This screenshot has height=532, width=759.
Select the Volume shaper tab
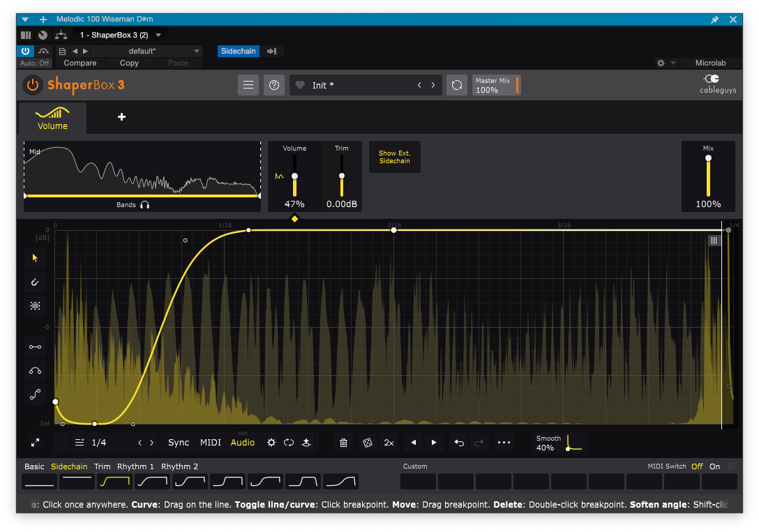(x=53, y=118)
